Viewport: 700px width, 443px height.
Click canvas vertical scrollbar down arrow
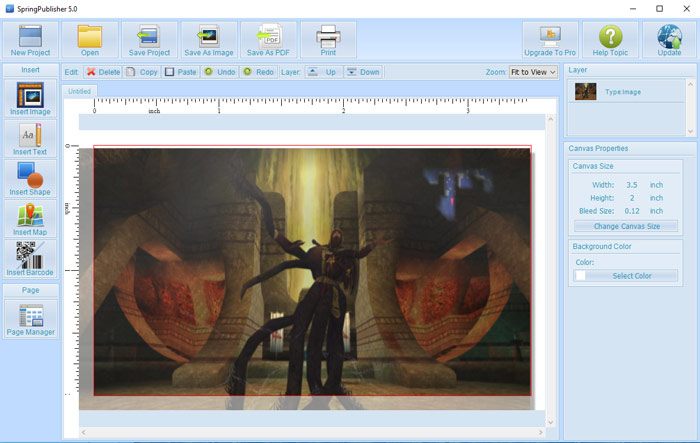pyautogui.click(x=551, y=422)
